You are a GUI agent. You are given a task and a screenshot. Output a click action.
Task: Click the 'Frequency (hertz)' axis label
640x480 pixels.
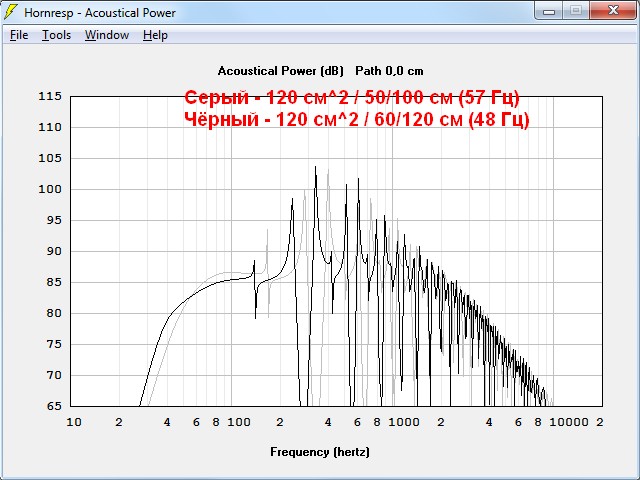[x=320, y=452]
